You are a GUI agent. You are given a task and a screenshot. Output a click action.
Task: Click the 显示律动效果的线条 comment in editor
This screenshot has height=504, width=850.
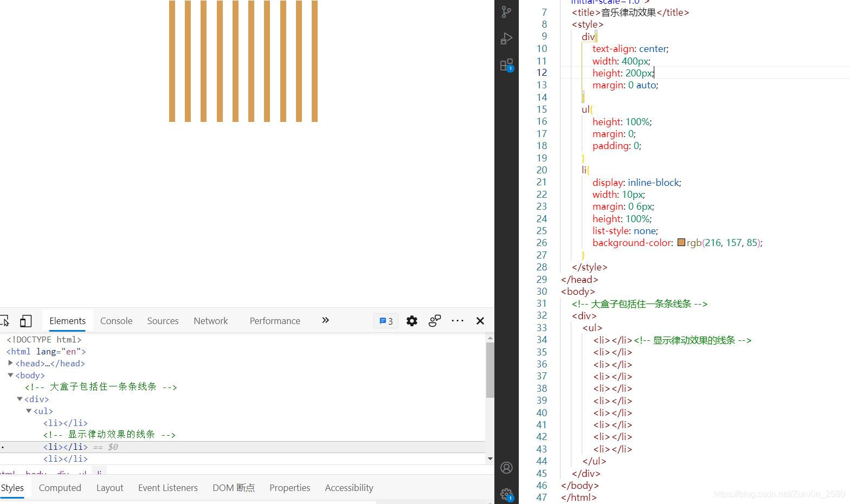pyautogui.click(x=693, y=340)
